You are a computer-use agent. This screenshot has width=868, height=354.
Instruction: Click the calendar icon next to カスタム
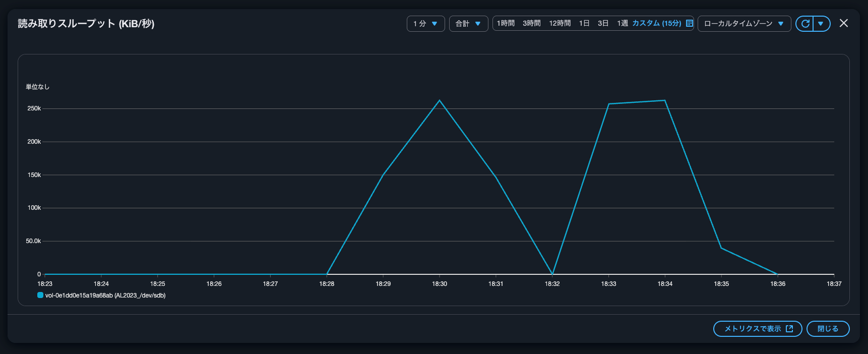point(690,24)
